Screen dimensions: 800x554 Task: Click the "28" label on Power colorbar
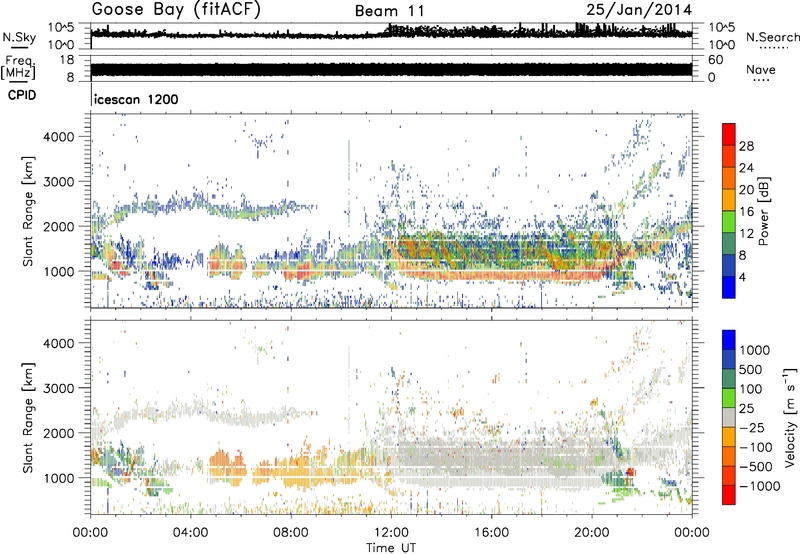click(746, 146)
